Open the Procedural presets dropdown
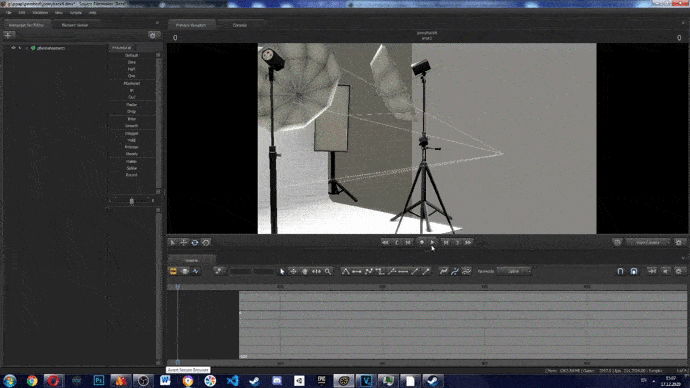This screenshot has height=388, width=690. (123, 48)
